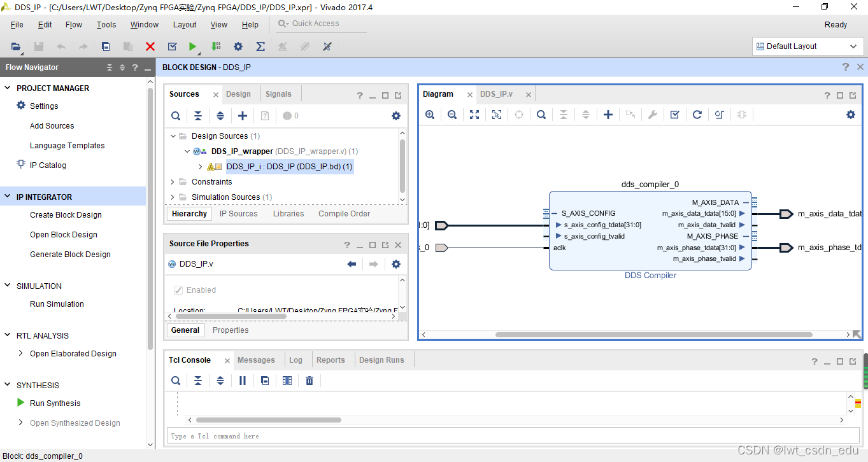Screen dimensions: 868x462
Task: Click the red X delete icon in main toolbar
Action: (x=150, y=46)
